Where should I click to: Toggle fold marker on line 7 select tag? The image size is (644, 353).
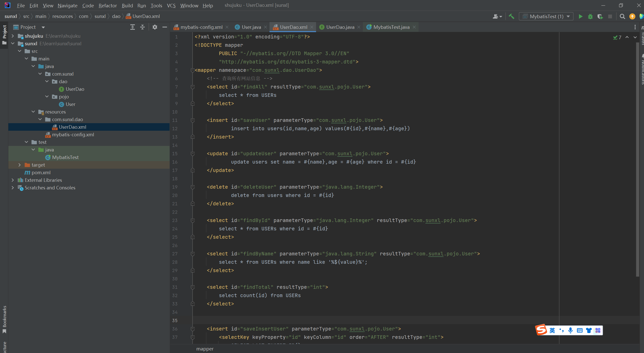click(193, 87)
